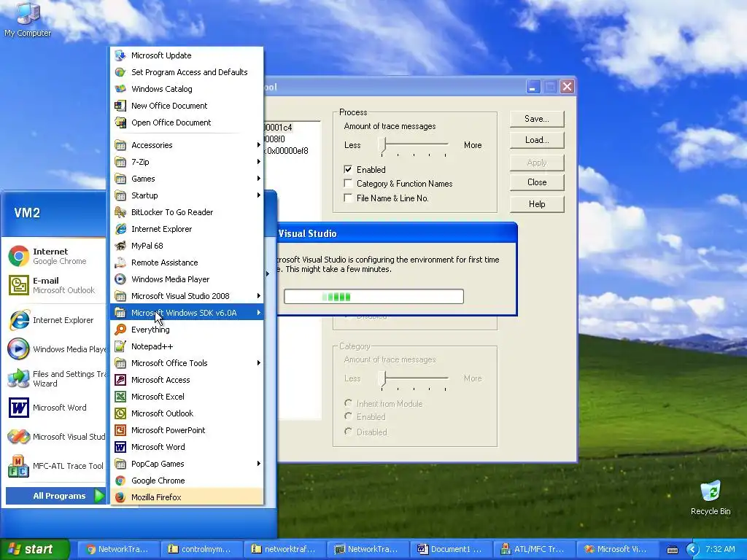
Task: Switch to controlmym… taskbar item
Action: 201,549
